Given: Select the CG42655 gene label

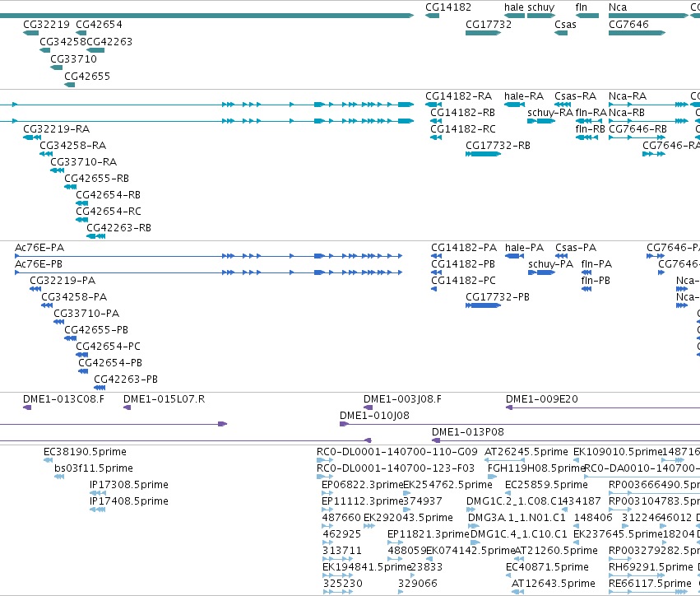Looking at the screenshot, I should click(x=87, y=77).
